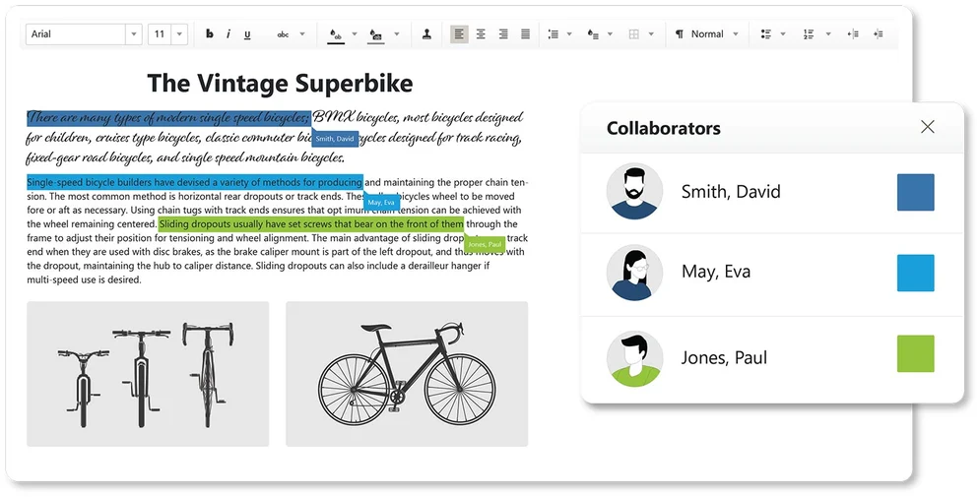This screenshot has width=980, height=497.
Task: Click Jones, Paul's green color swatch
Action: click(915, 353)
